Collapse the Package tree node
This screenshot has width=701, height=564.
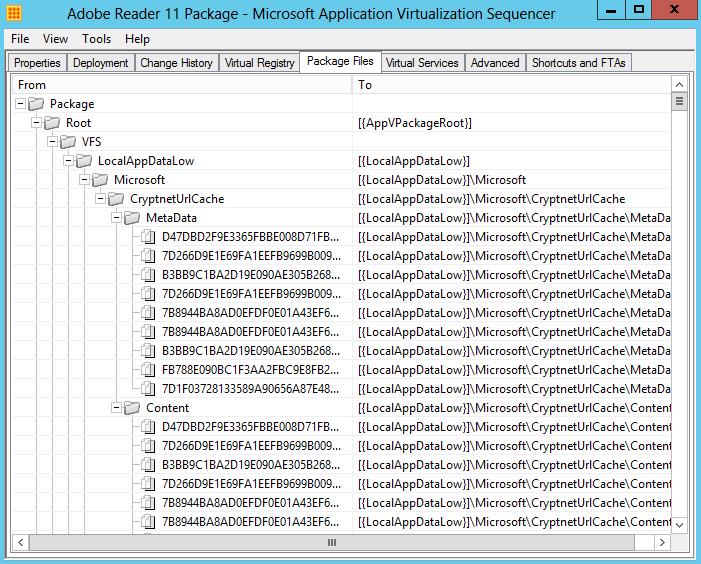[20, 104]
